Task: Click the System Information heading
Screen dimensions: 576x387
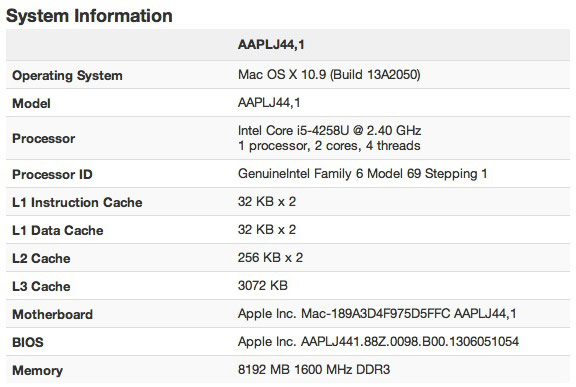Action: coord(89,16)
